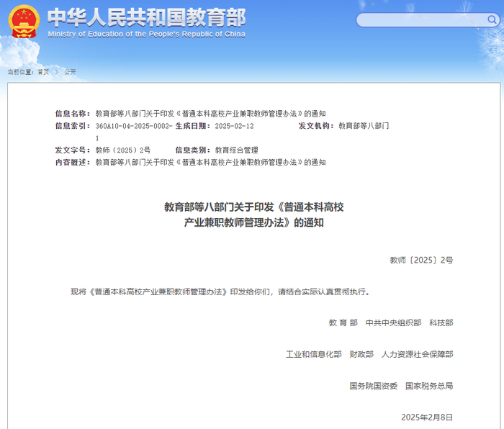Click the notice body paragraph

220,292
